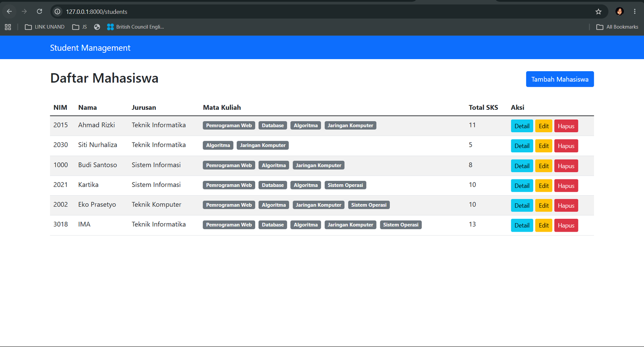
Task: Select the Sistem Operasi badge in IMA's row
Action: 401,225
